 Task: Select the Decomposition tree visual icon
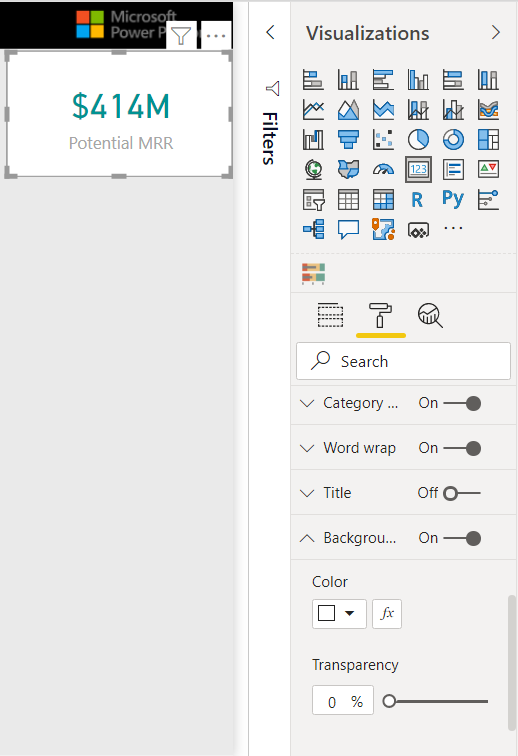point(314,230)
